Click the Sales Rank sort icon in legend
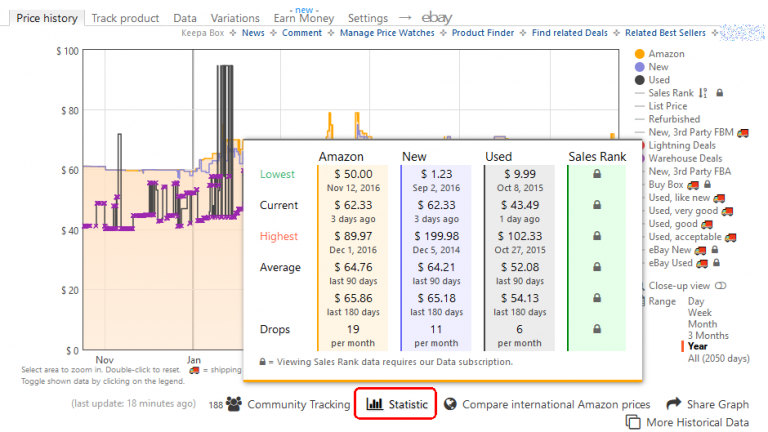The width and height of the screenshot is (768, 432). pyautogui.click(x=703, y=93)
